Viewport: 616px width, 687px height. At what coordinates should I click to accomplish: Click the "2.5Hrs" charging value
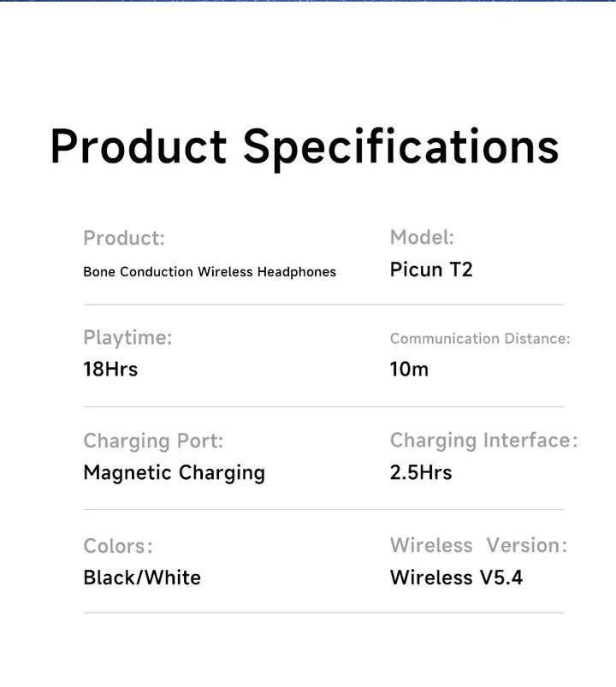tap(421, 472)
